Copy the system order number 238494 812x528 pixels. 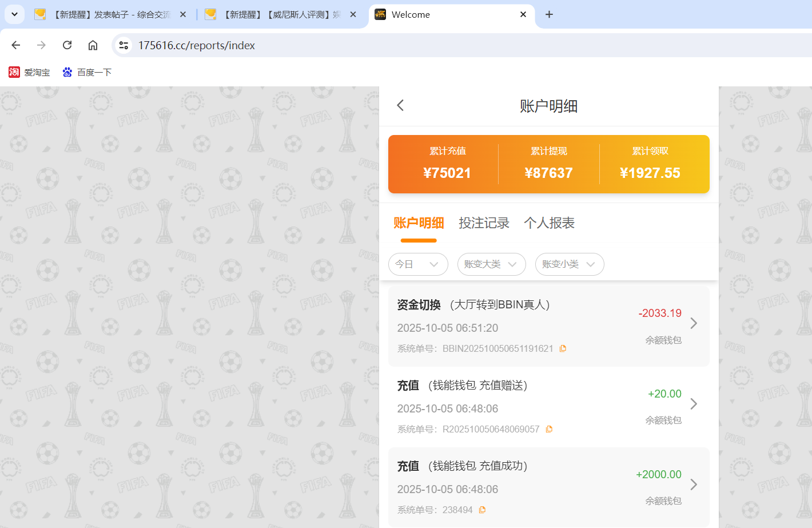coord(482,509)
